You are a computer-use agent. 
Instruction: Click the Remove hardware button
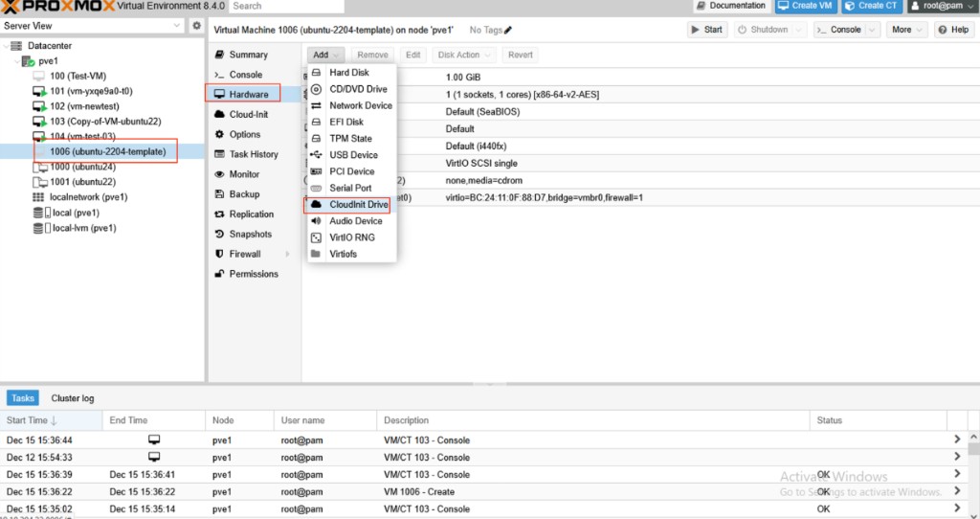[372, 55]
